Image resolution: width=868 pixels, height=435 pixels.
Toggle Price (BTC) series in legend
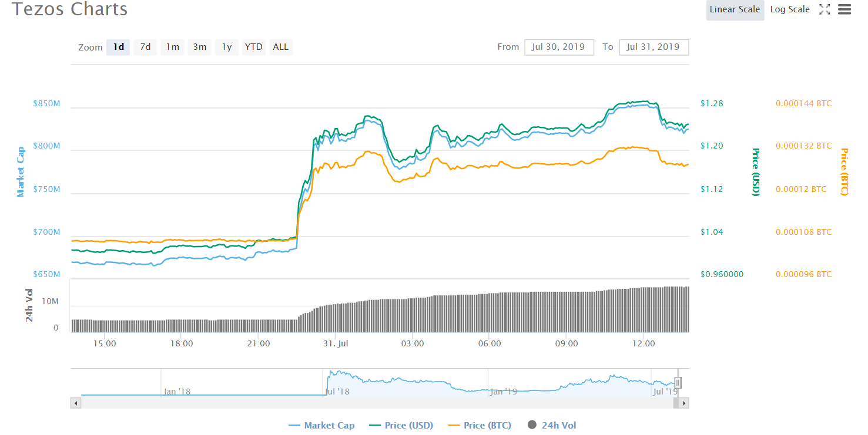pyautogui.click(x=479, y=426)
